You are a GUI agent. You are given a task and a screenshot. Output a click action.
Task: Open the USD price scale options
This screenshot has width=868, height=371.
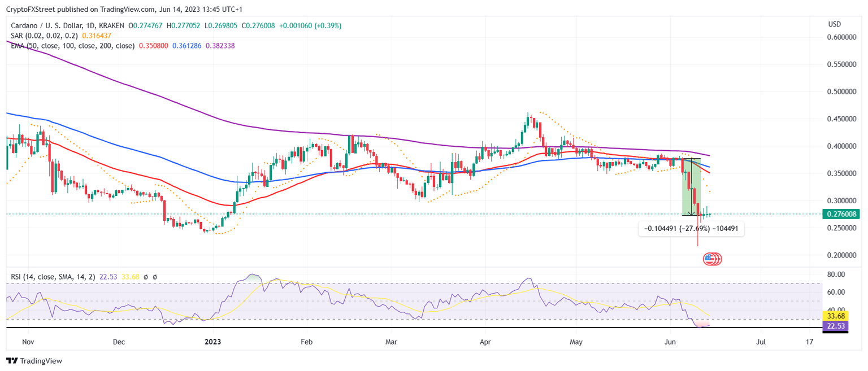[x=835, y=24]
